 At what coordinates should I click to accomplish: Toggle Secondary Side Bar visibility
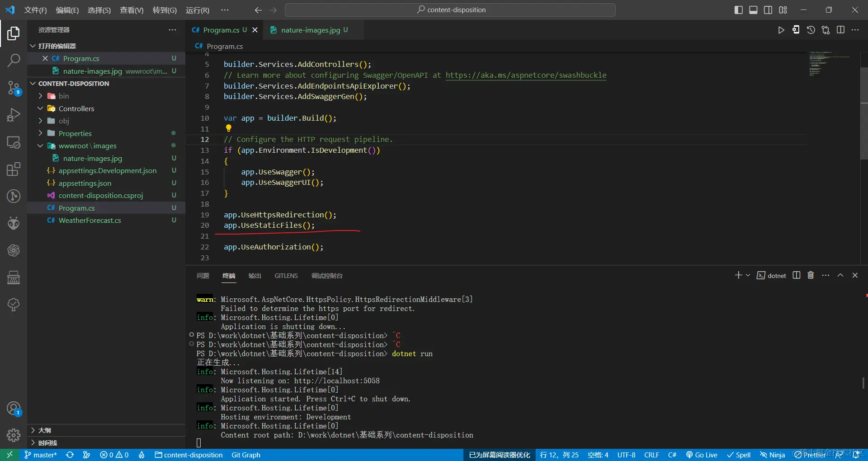click(x=768, y=10)
